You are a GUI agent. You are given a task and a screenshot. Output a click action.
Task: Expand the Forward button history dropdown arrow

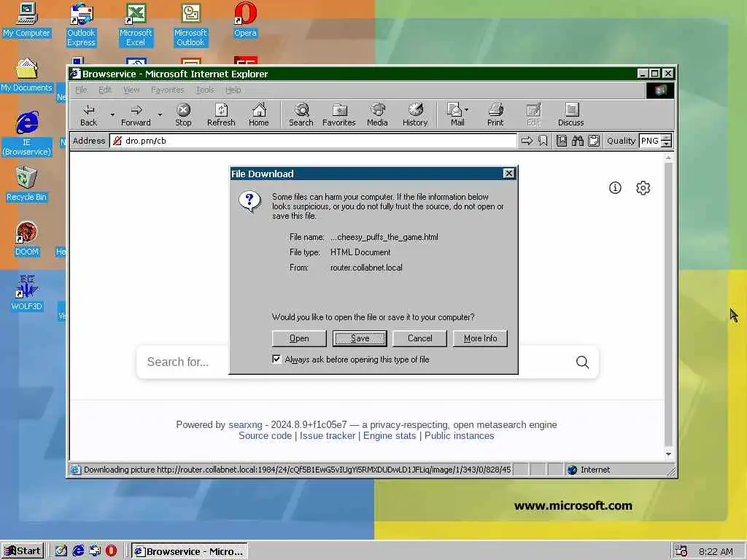(160, 114)
